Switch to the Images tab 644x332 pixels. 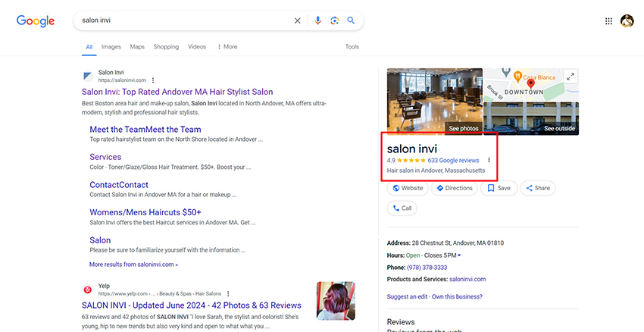(x=111, y=47)
